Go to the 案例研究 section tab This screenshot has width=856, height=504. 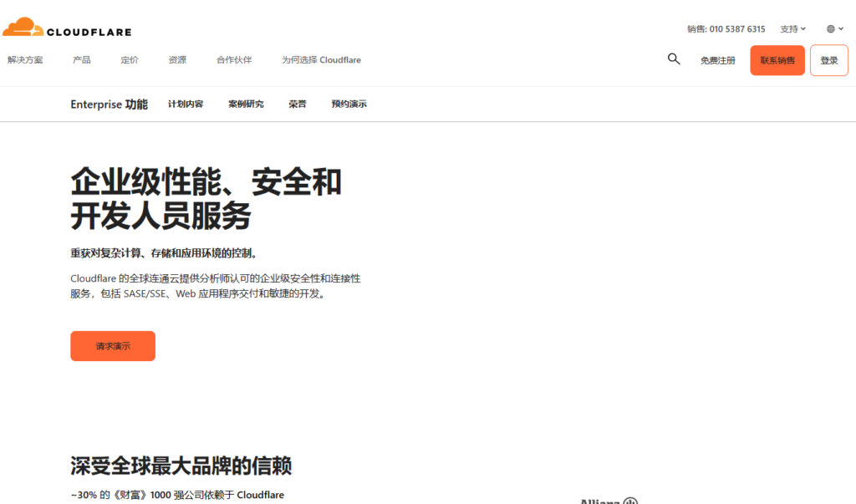coord(247,104)
